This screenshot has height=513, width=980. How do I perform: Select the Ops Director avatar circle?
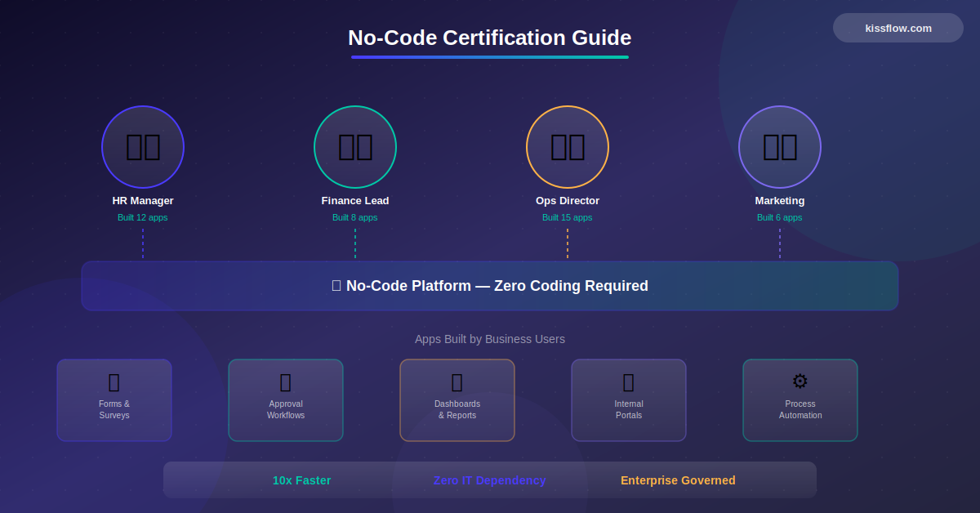(x=568, y=147)
